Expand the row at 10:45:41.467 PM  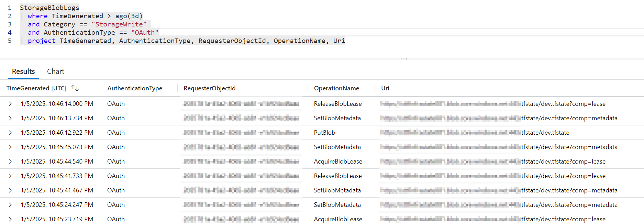pos(10,190)
